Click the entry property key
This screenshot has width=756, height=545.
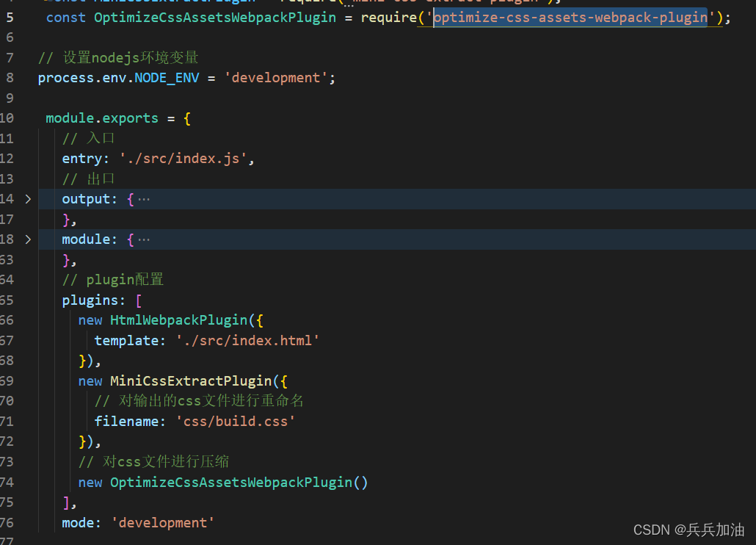(82, 159)
